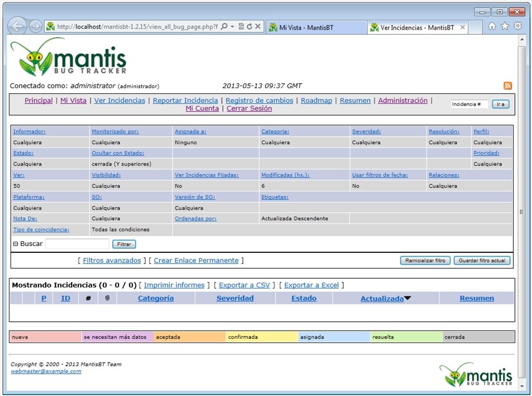Click the Buscar search text field
532x396 pixels.
pos(77,244)
